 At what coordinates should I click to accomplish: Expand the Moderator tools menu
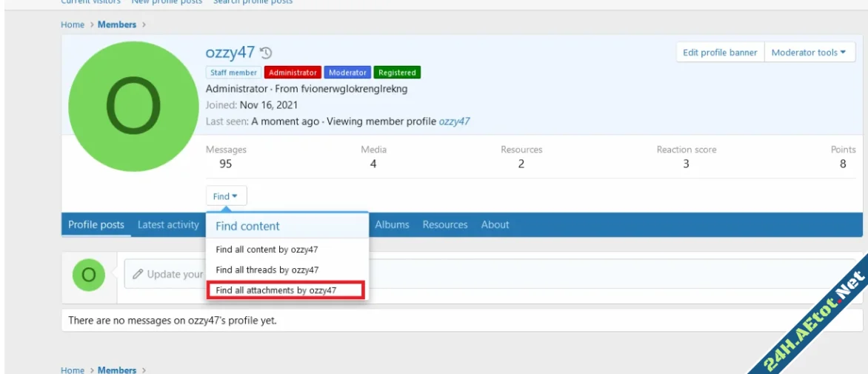click(x=809, y=53)
